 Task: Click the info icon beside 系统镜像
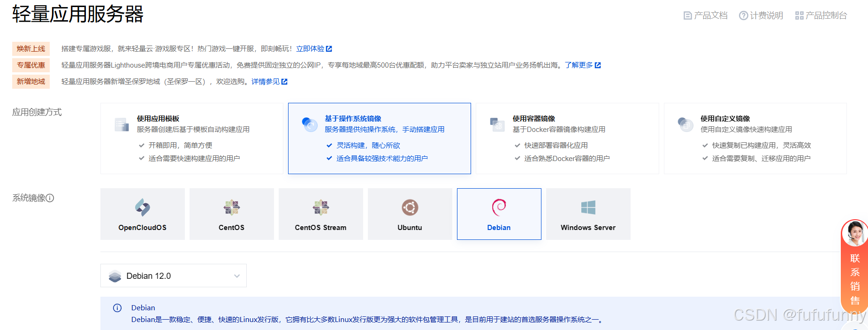[x=50, y=198]
